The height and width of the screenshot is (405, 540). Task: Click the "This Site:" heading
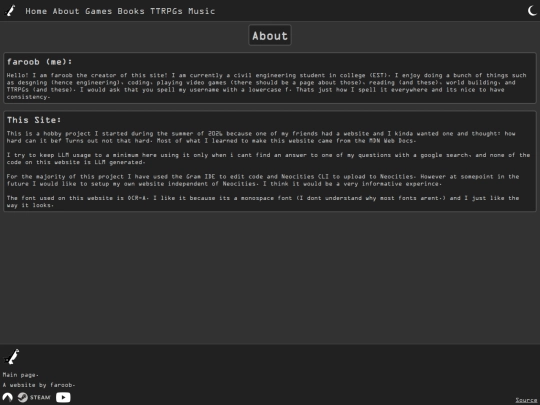click(34, 120)
